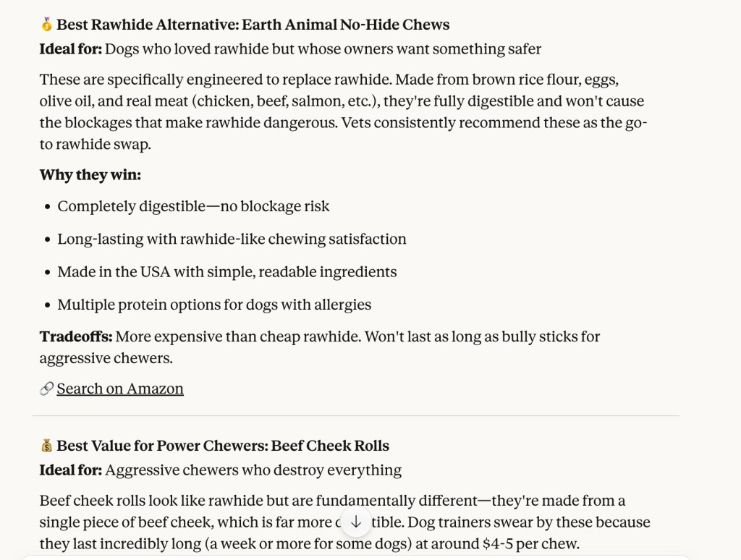Click the gold medal emoji icon
741x560 pixels.
(x=46, y=25)
